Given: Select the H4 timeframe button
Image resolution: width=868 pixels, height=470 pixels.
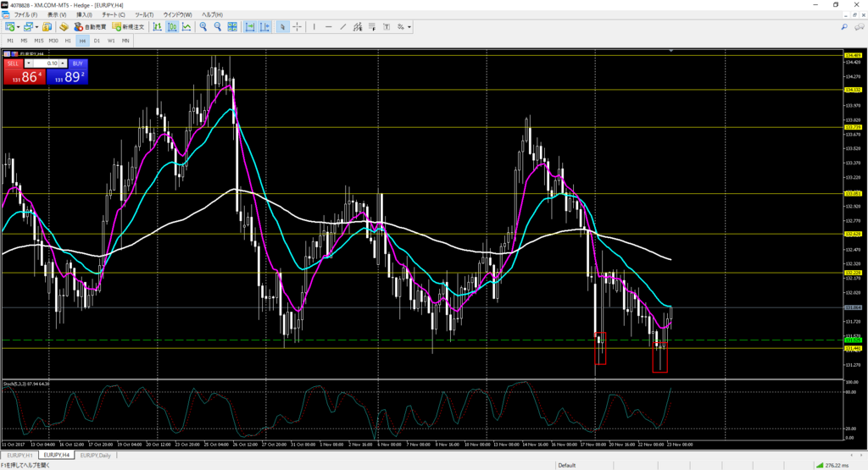Looking at the screenshot, I should (x=82, y=41).
